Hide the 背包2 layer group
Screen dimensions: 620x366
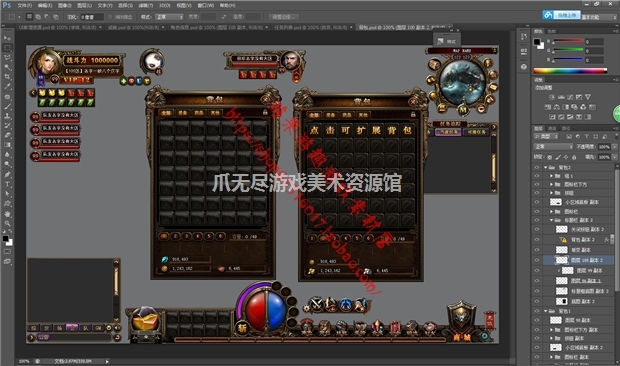click(537, 168)
